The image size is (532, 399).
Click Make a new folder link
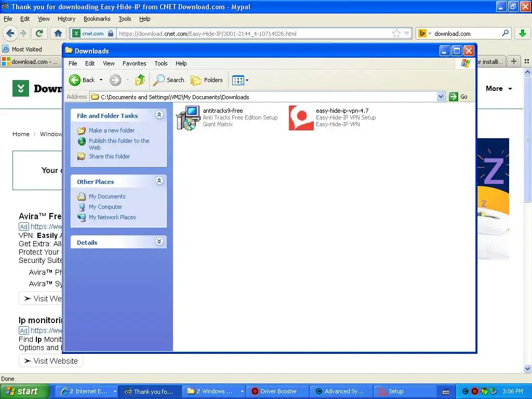point(112,130)
